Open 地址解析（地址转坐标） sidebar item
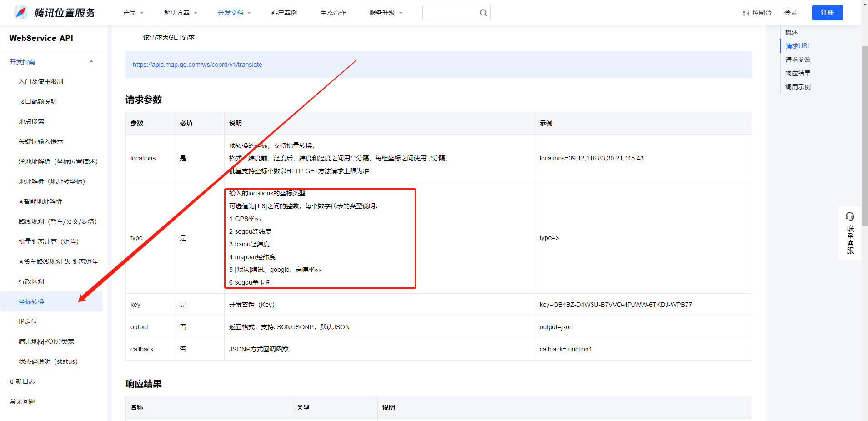 [x=52, y=181]
